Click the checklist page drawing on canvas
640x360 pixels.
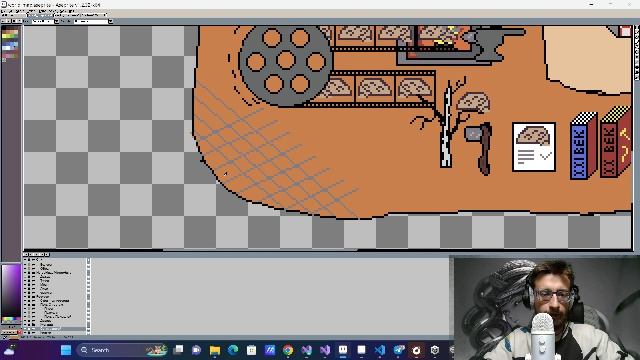coord(534,147)
